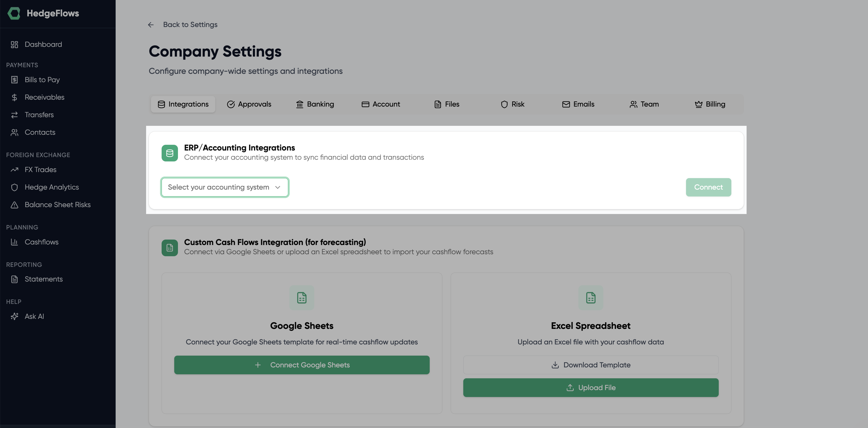
Task: Open the Receivables section
Action: (44, 97)
